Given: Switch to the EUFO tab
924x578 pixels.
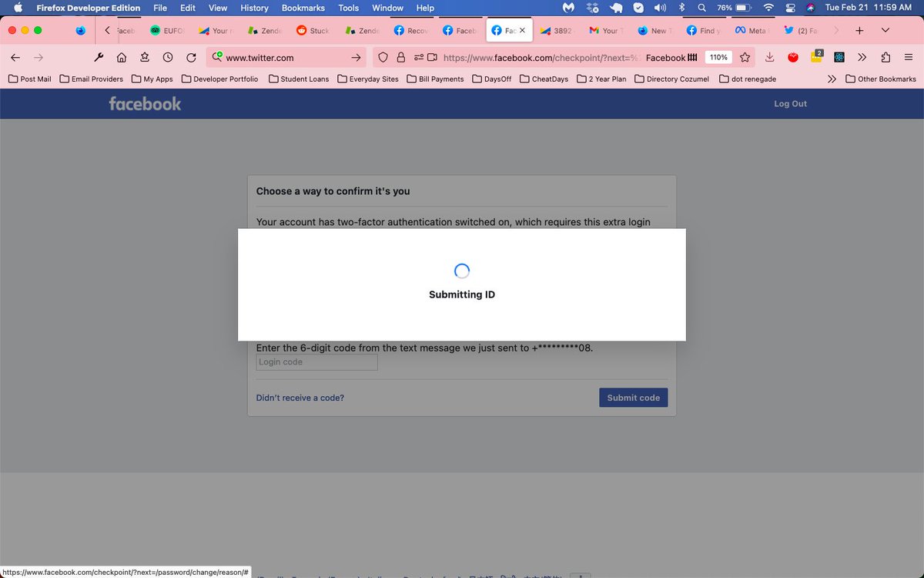Looking at the screenshot, I should tap(167, 31).
